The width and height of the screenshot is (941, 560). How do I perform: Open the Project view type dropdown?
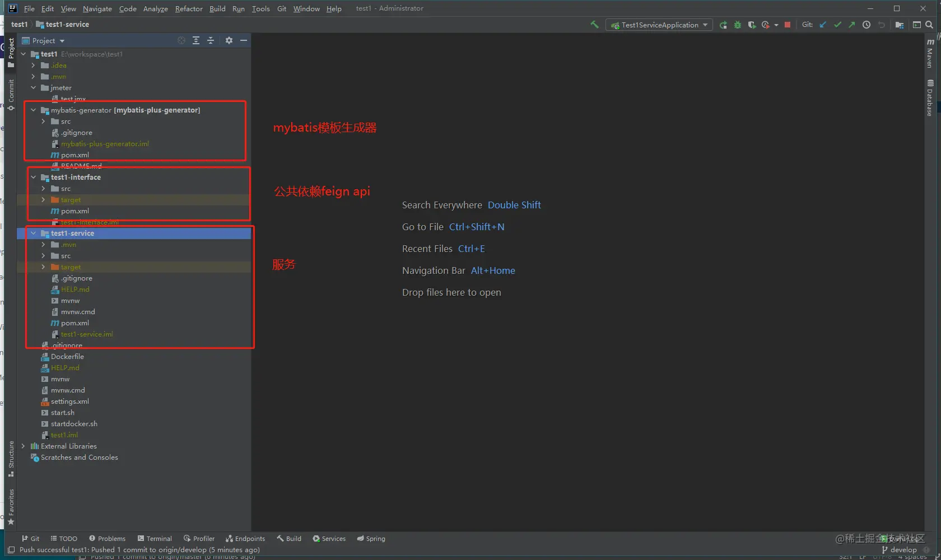[x=43, y=40]
